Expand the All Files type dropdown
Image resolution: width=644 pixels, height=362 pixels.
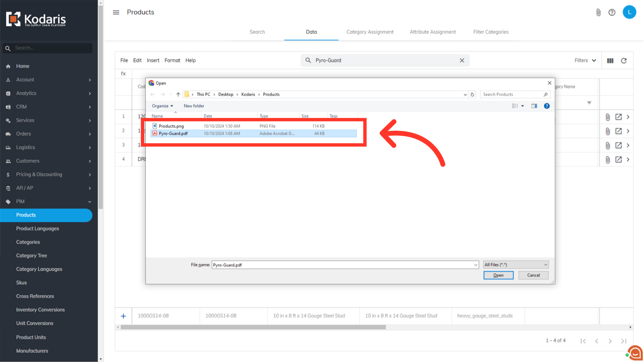[516, 265]
